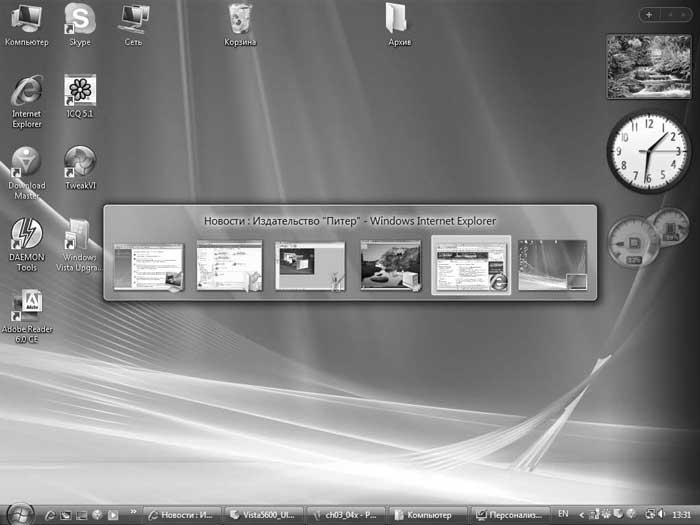Image resolution: width=700 pixels, height=525 pixels.
Task: Select the highlighted Internet Explorer window thumbnail
Action: pos(471,265)
